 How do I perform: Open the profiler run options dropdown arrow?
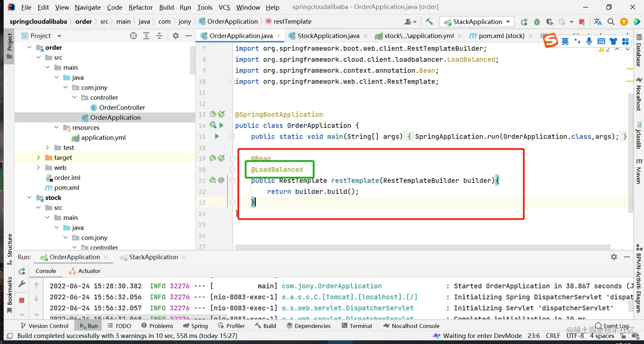[571, 22]
